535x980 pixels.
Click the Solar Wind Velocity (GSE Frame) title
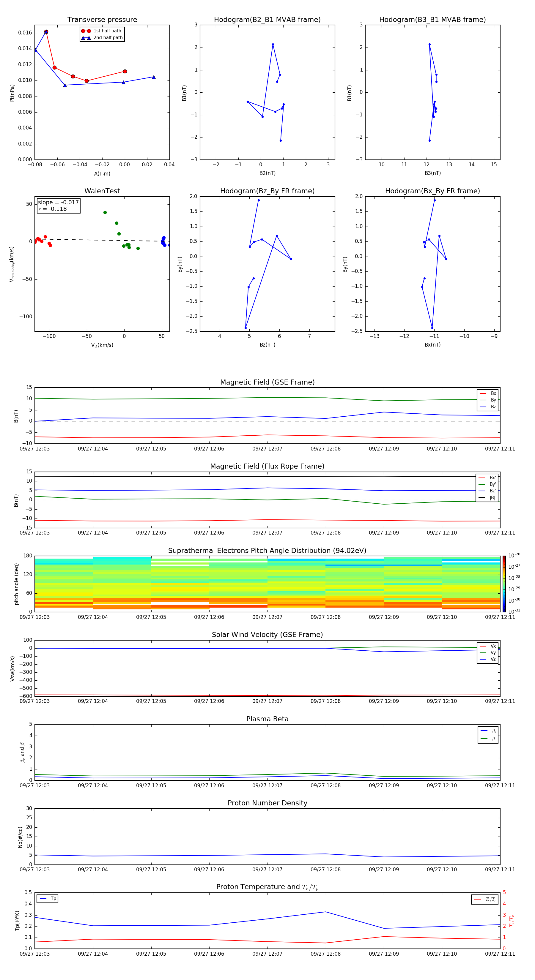pos(267,635)
